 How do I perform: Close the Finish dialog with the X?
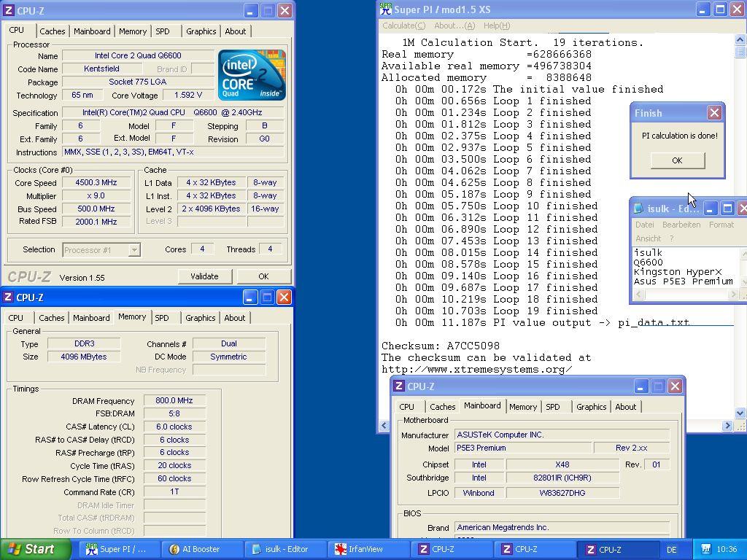tap(714, 113)
